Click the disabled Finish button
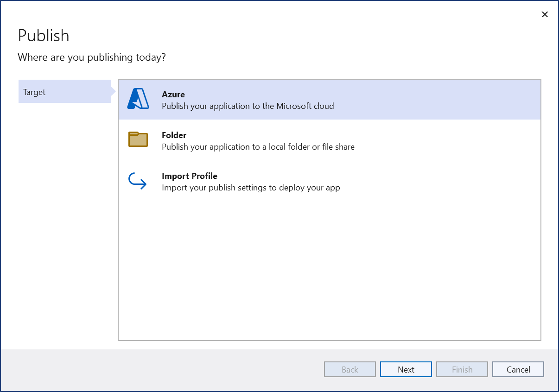 click(462, 369)
